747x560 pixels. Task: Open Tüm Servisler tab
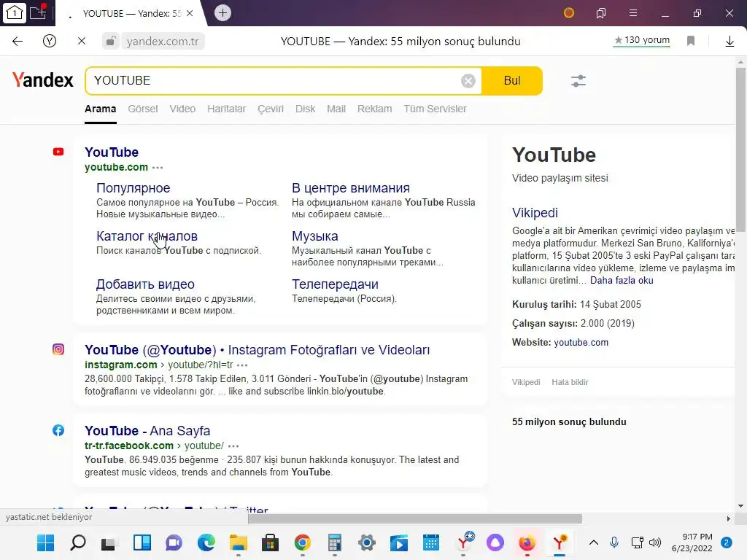436,109
